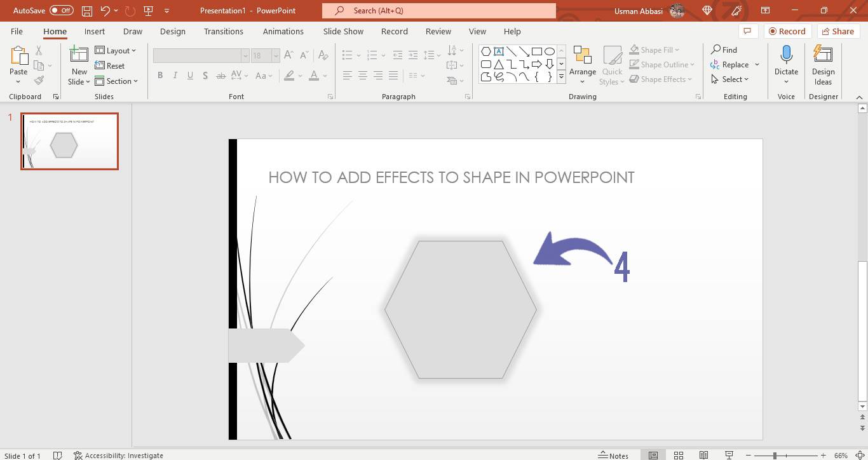This screenshot has width=868, height=460.
Task: Reset the slide layout
Action: 110,66
